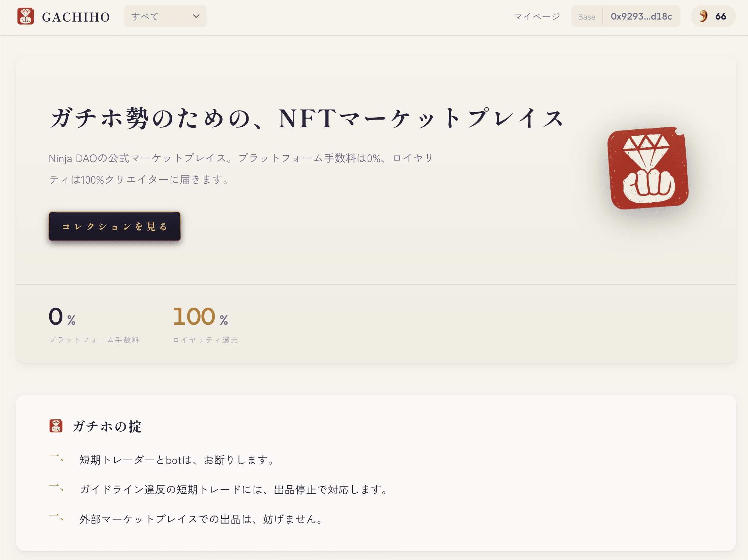Click the コレクションを見る button
The width and height of the screenshot is (748, 560).
[115, 226]
